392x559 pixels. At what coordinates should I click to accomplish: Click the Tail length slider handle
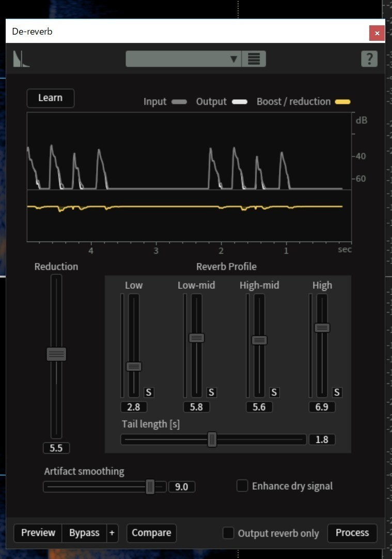(x=212, y=439)
